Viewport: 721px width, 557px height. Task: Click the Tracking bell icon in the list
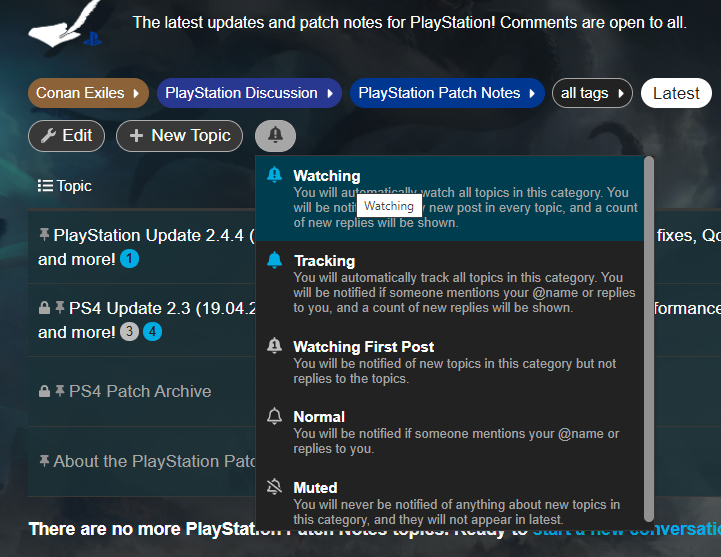[275, 260]
